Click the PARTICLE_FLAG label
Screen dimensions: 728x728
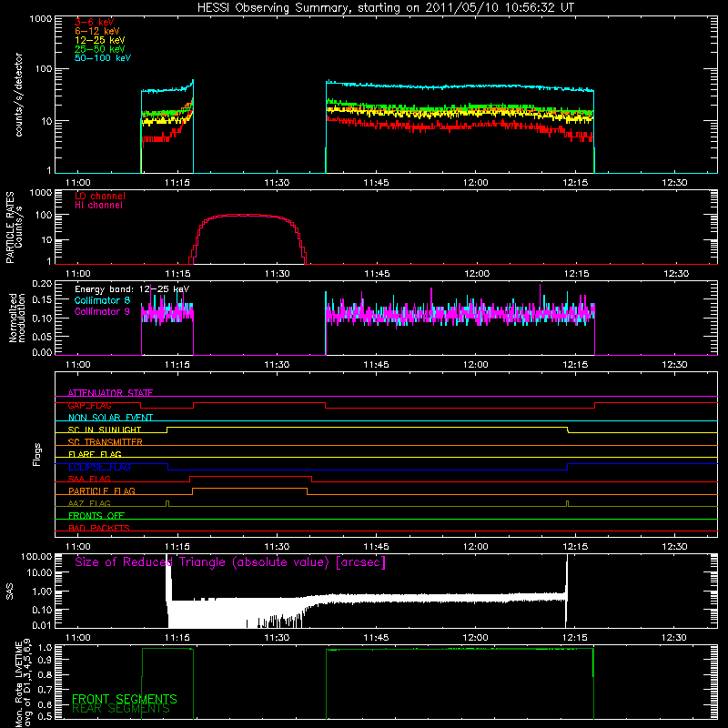[102, 491]
